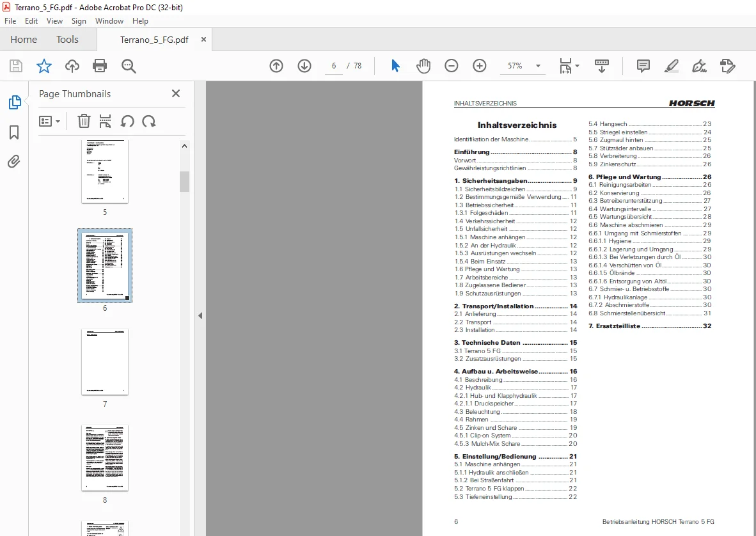Collapse the navigation pane arrow
756x536 pixels.
pos(200,316)
